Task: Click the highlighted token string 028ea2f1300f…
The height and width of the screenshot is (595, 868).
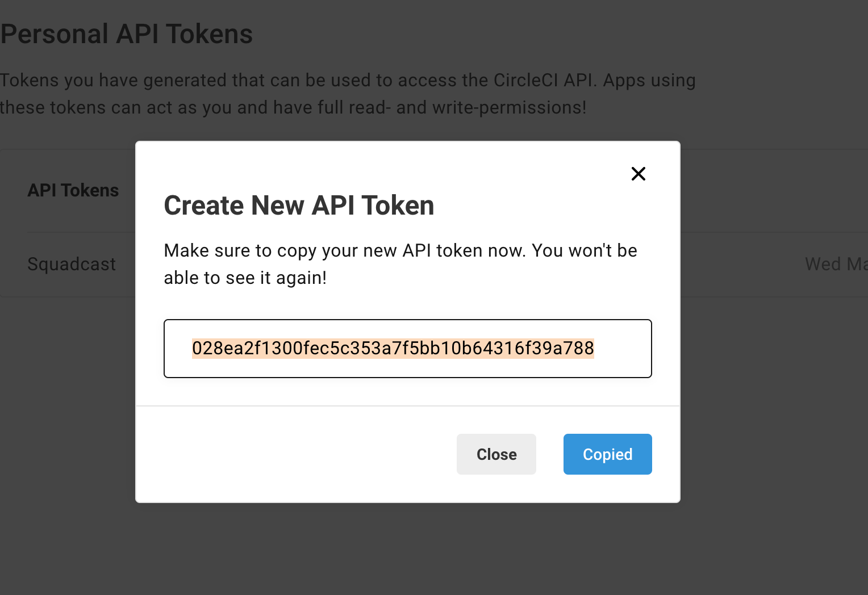Action: 393,348
